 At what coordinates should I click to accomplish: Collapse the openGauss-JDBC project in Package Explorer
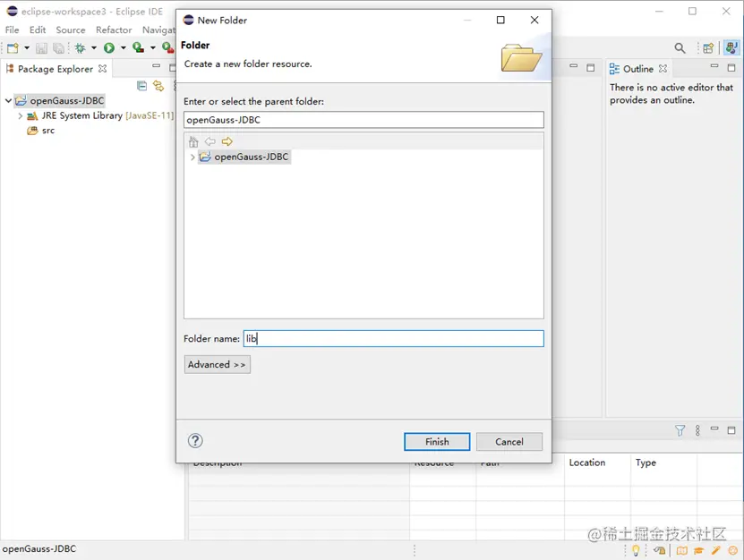tap(9, 100)
